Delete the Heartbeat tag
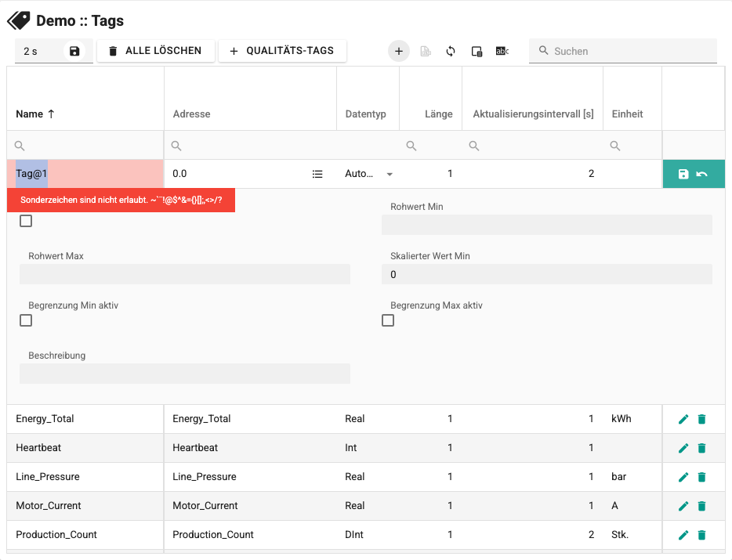 coord(701,448)
